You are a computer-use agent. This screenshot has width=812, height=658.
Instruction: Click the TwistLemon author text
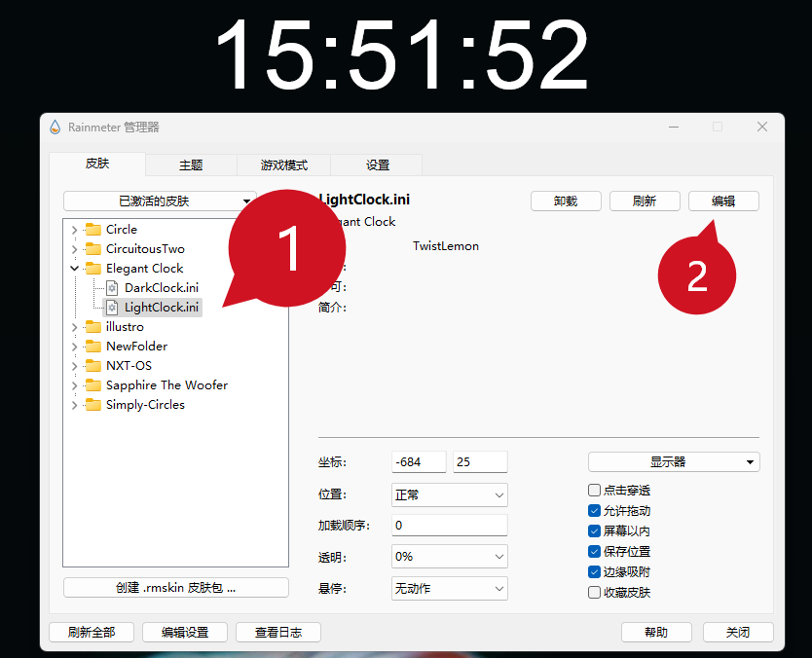pyautogui.click(x=445, y=246)
